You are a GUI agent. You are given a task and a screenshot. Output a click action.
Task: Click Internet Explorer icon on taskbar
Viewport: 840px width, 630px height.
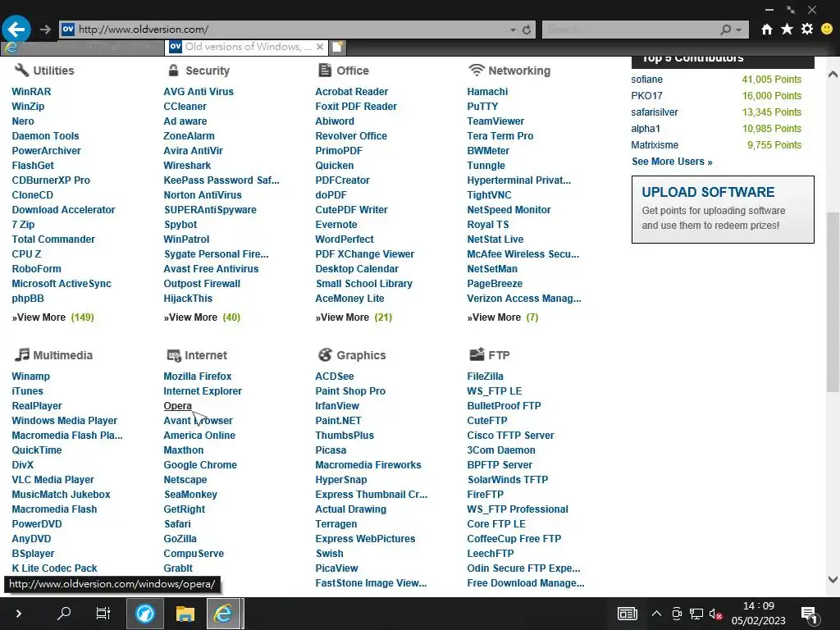(x=223, y=614)
